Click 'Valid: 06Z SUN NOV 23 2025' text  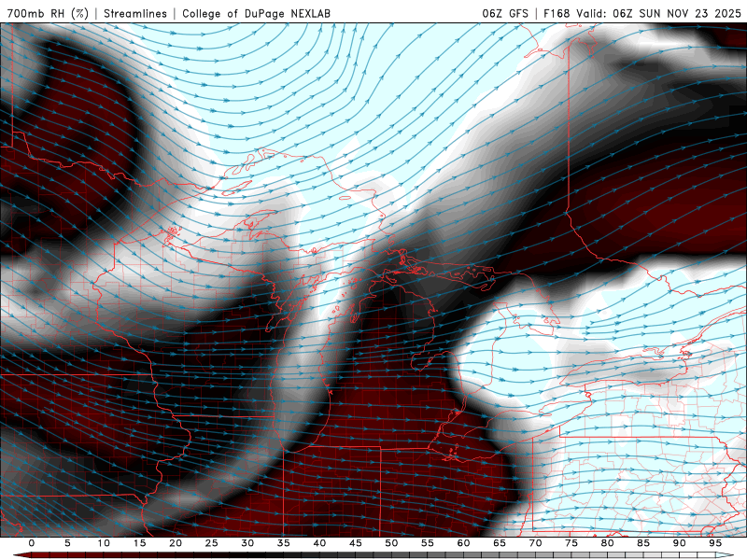[x=659, y=13]
